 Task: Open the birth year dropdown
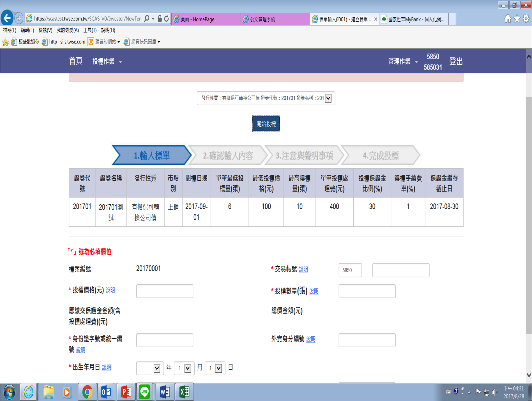click(157, 368)
